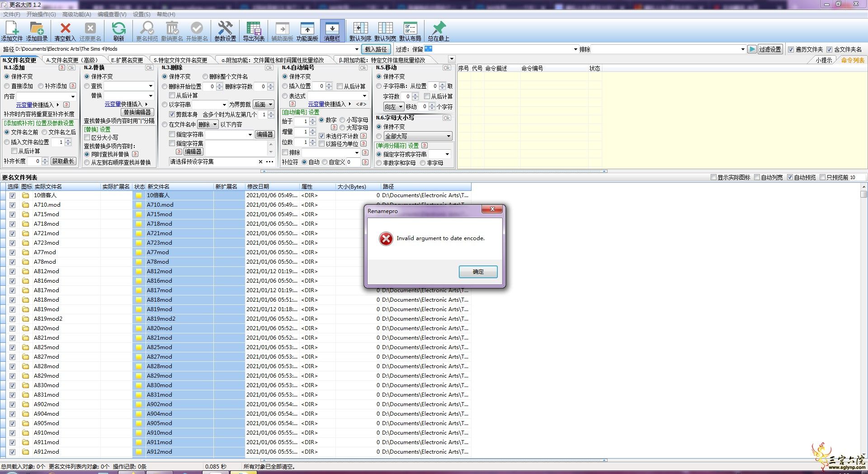The height and width of the screenshot is (474, 868).
Task: Click the 修改日期 column header
Action: [272, 186]
